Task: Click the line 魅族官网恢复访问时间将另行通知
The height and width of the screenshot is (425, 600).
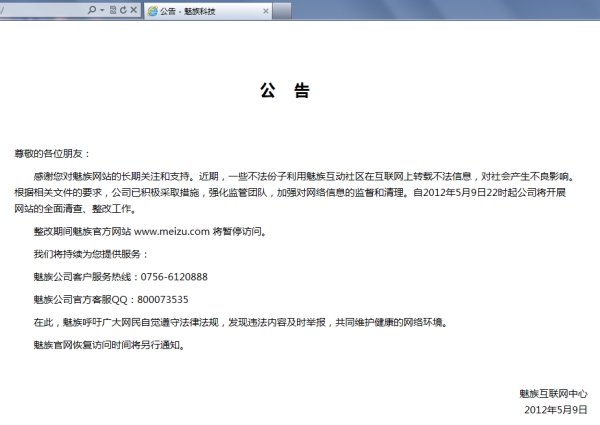Action: (110, 345)
